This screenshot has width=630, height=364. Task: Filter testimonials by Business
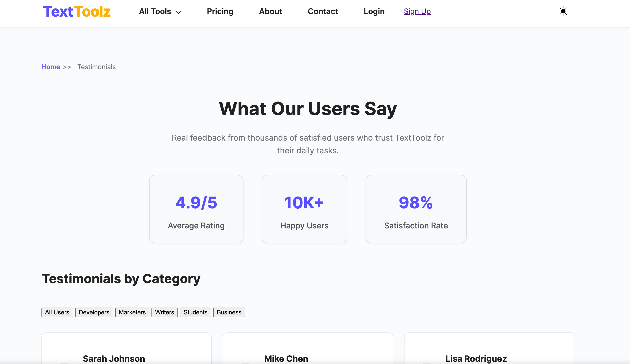tap(229, 312)
